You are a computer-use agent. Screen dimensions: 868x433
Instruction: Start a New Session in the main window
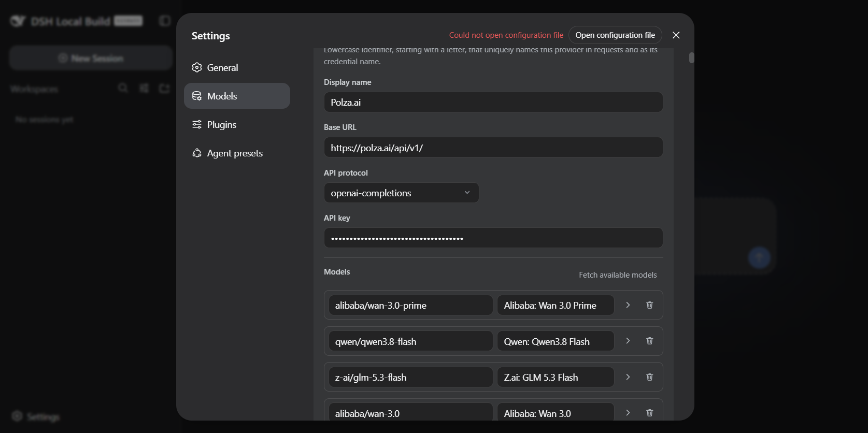coord(91,58)
